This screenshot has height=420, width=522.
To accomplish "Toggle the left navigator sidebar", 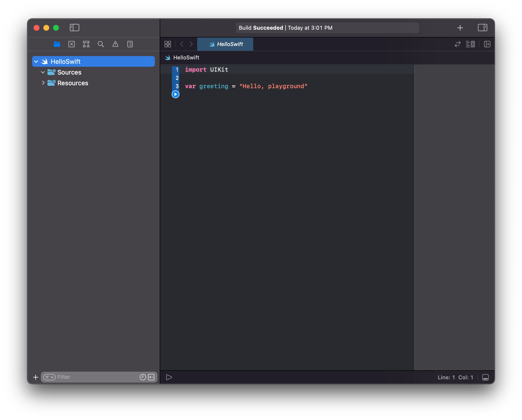I will pyautogui.click(x=75, y=28).
